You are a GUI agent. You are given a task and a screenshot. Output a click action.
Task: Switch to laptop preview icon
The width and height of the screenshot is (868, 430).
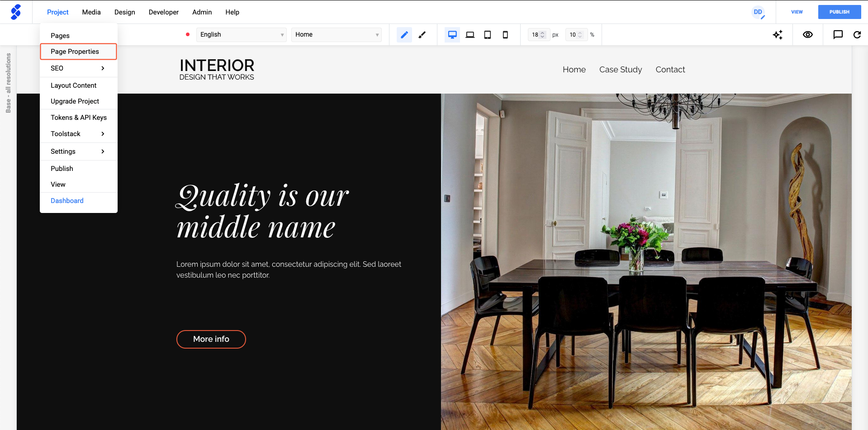click(470, 34)
